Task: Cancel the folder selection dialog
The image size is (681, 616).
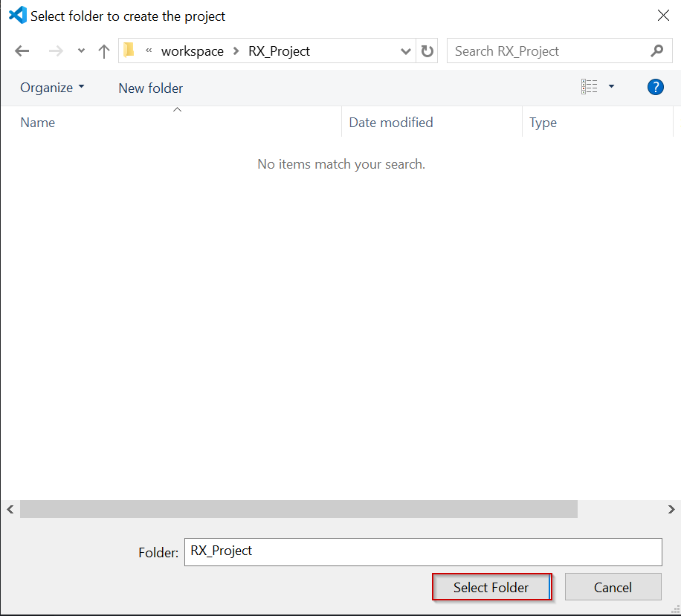Action: (x=613, y=587)
